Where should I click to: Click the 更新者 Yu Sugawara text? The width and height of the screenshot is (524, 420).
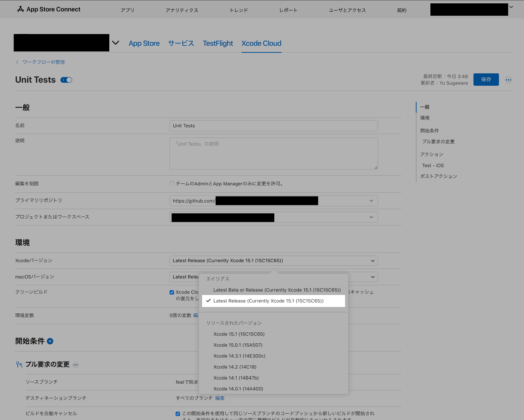pos(444,83)
